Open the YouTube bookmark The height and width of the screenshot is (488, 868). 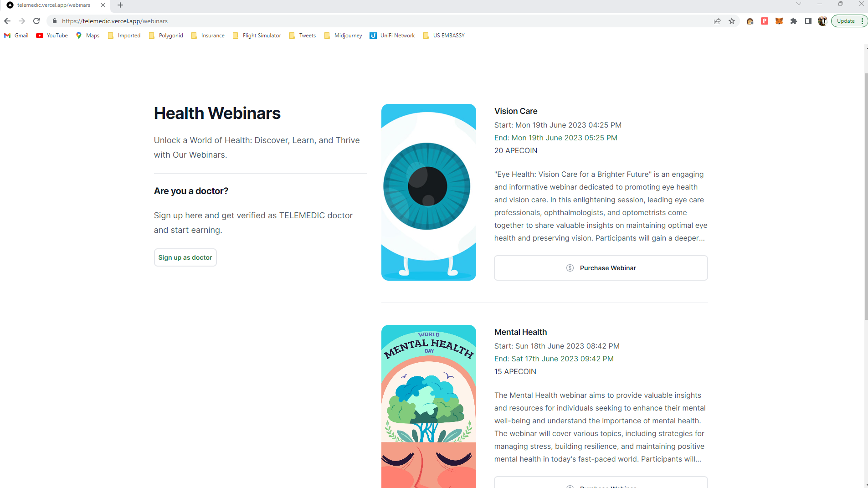(x=51, y=35)
